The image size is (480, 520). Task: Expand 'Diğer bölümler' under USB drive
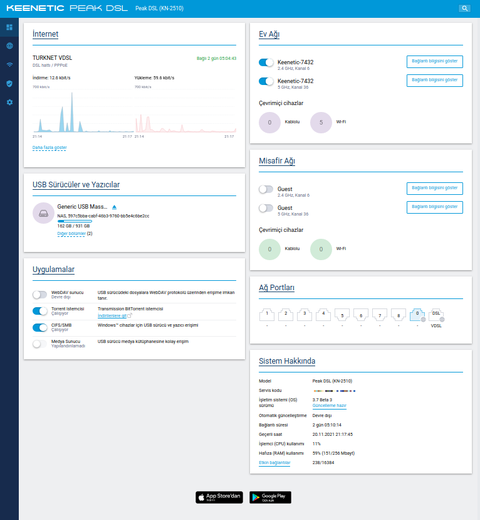pos(71,234)
